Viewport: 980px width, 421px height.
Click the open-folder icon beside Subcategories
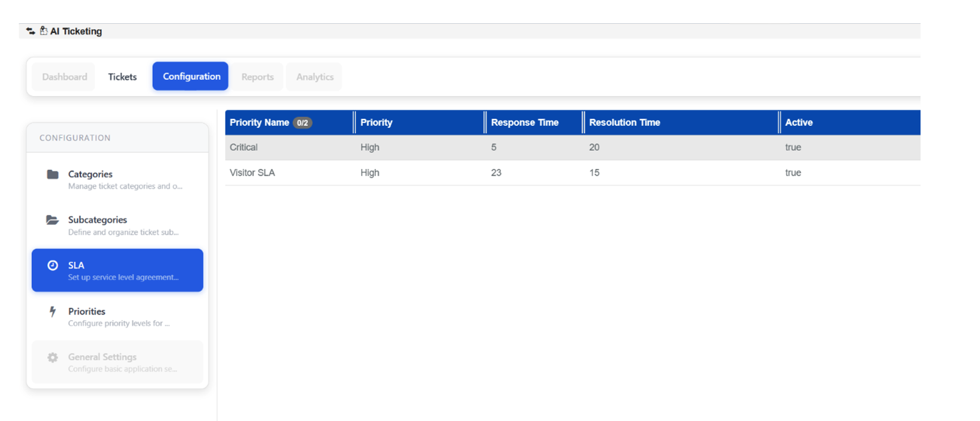[x=53, y=220]
